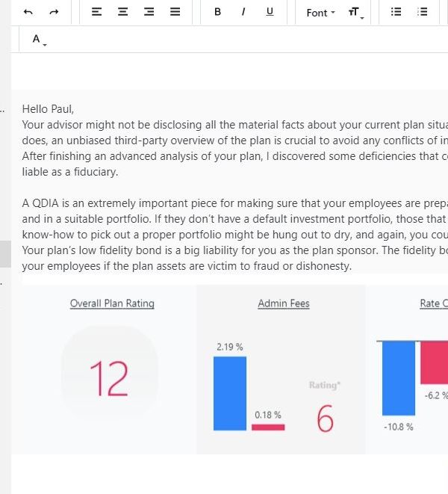
Task: Click the greeting line Hello Paul
Action: [49, 109]
